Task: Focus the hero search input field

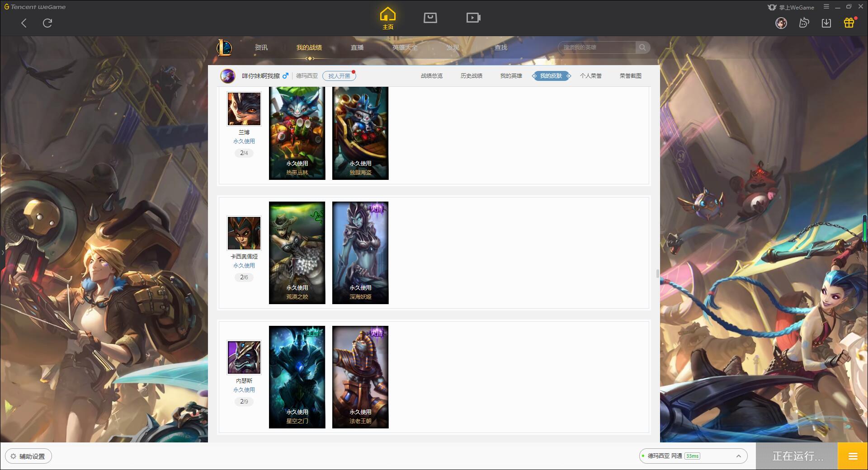Action: point(597,47)
